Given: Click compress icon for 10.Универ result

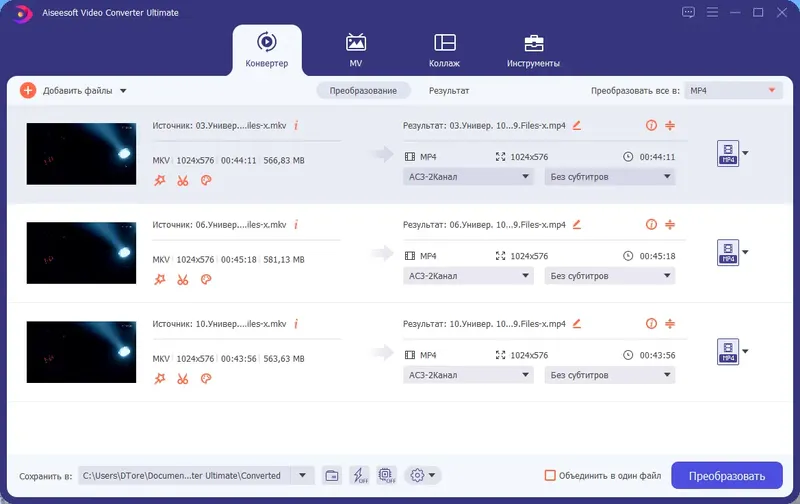Looking at the screenshot, I should click(x=670, y=323).
